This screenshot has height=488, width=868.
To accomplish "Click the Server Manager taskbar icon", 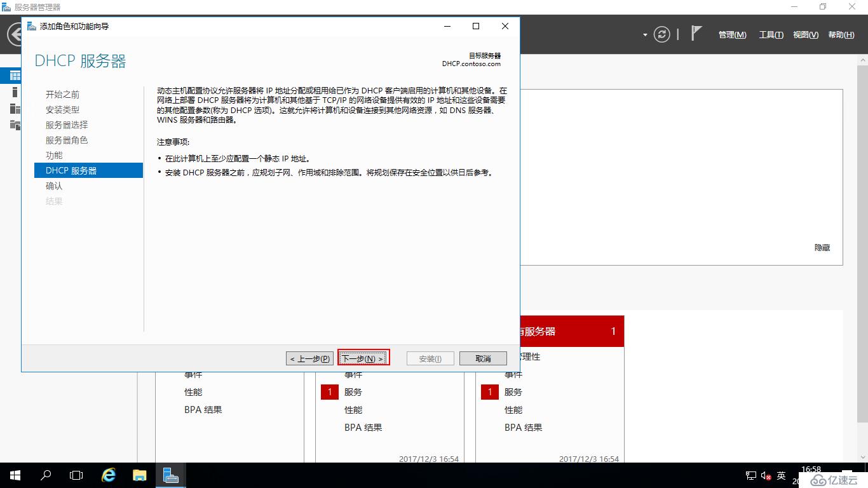I will pyautogui.click(x=170, y=475).
